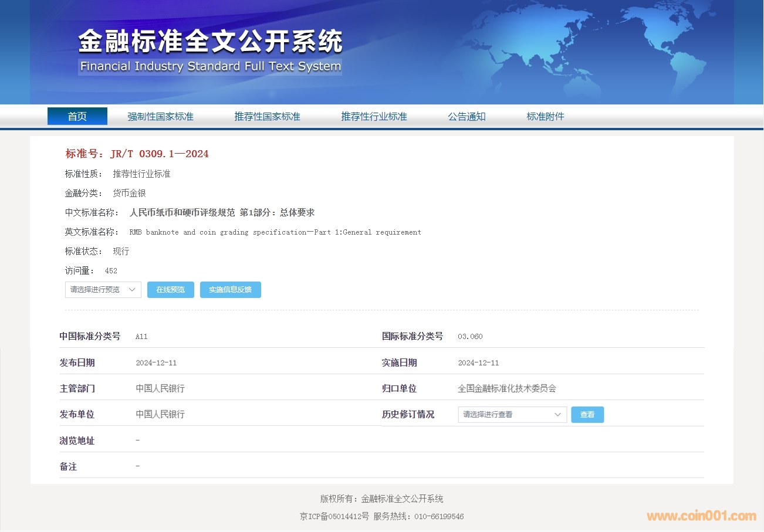Click the 查看 button for revision history
This screenshot has width=764, height=532.
coord(587,415)
